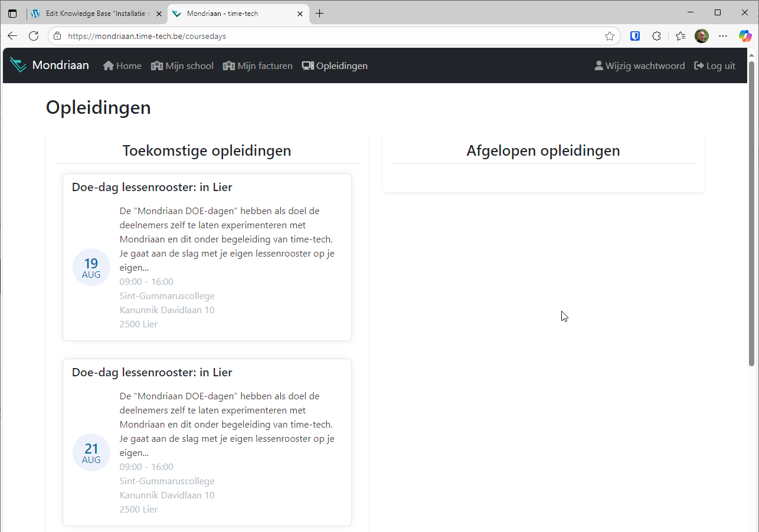Image resolution: width=759 pixels, height=532 pixels.
Task: Click the address bar URL field
Action: 333,36
